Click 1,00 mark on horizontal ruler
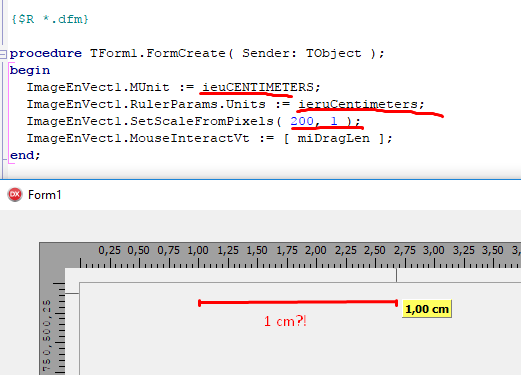Viewport: 521px width, 375px height. tap(198, 251)
